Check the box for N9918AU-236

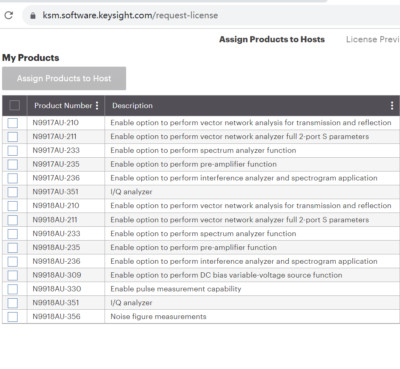(x=13, y=261)
